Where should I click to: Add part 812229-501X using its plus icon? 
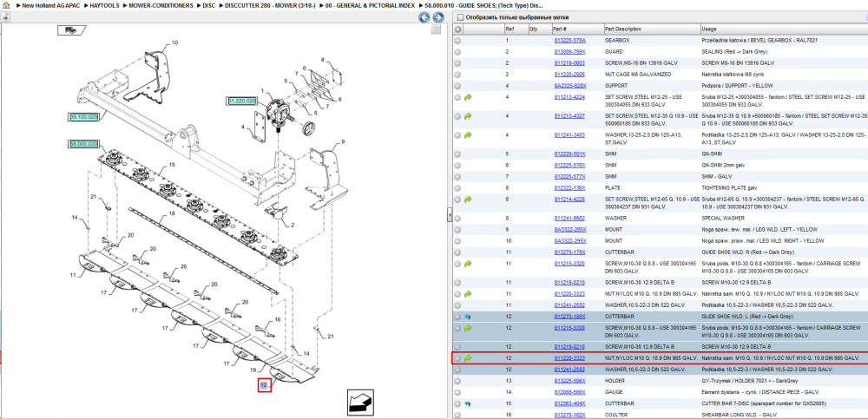click(457, 154)
